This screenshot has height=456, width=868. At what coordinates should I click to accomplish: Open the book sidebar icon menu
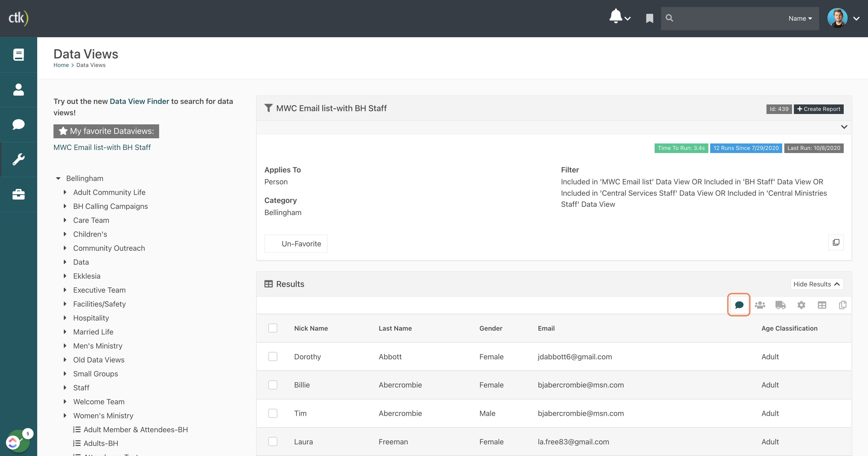[19, 55]
